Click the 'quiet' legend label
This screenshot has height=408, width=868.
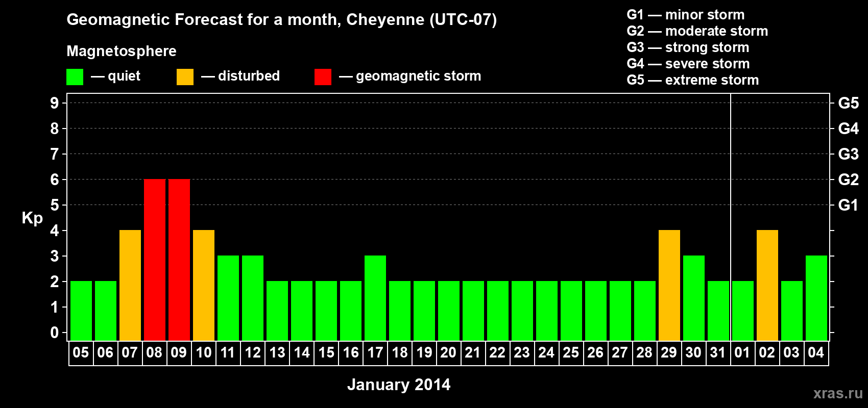point(124,76)
